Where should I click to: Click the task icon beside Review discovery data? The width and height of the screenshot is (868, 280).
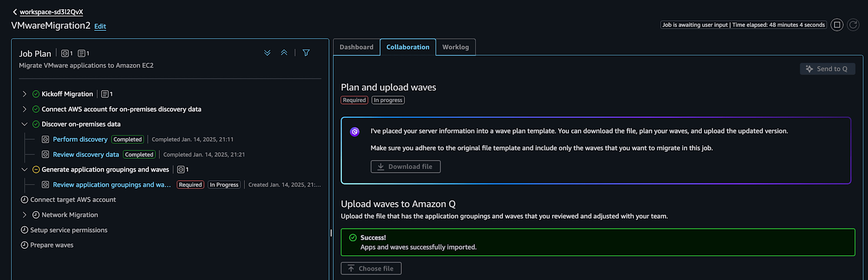(x=45, y=155)
